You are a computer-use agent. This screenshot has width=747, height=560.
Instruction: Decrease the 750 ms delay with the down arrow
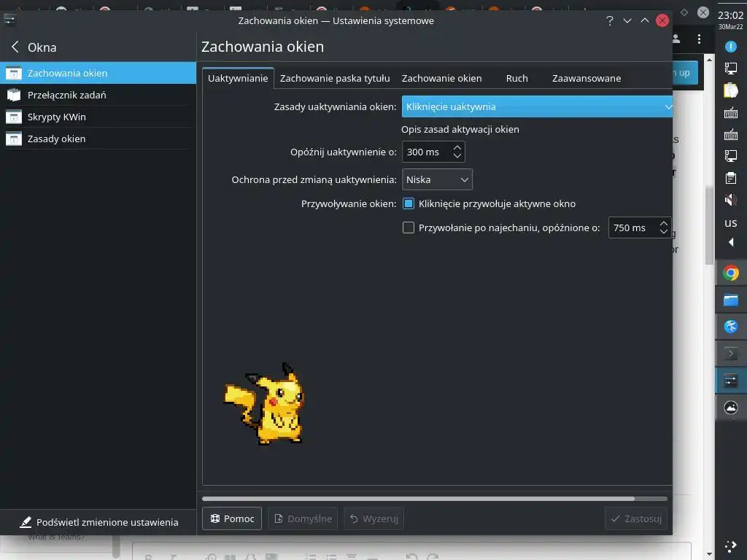[x=664, y=232]
